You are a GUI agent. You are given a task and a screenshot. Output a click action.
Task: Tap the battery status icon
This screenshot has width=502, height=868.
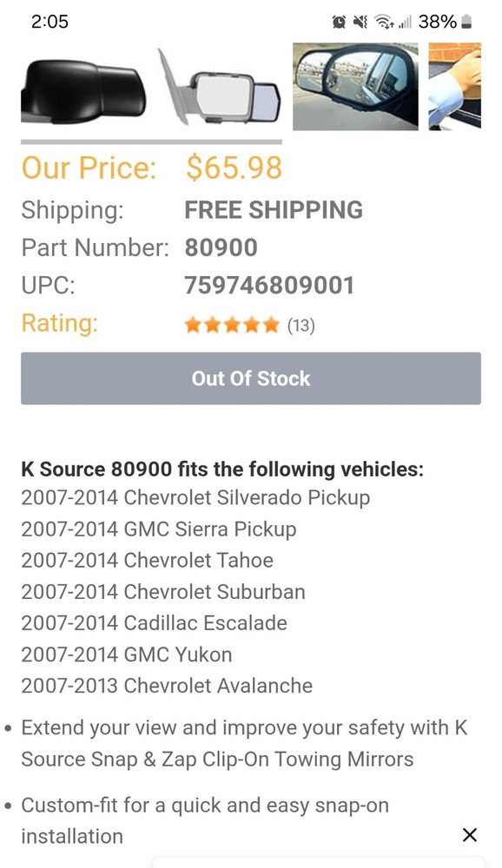tap(466, 22)
